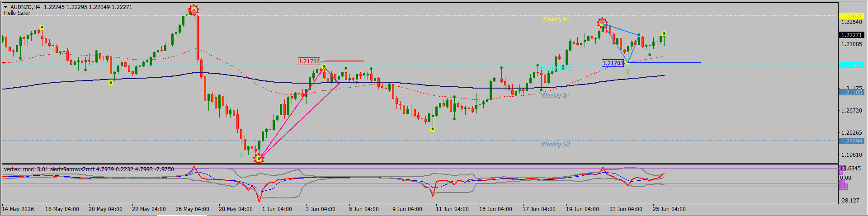Click the Weekly S1 label
Screen dimensions: 868x216
pyautogui.click(x=556, y=95)
